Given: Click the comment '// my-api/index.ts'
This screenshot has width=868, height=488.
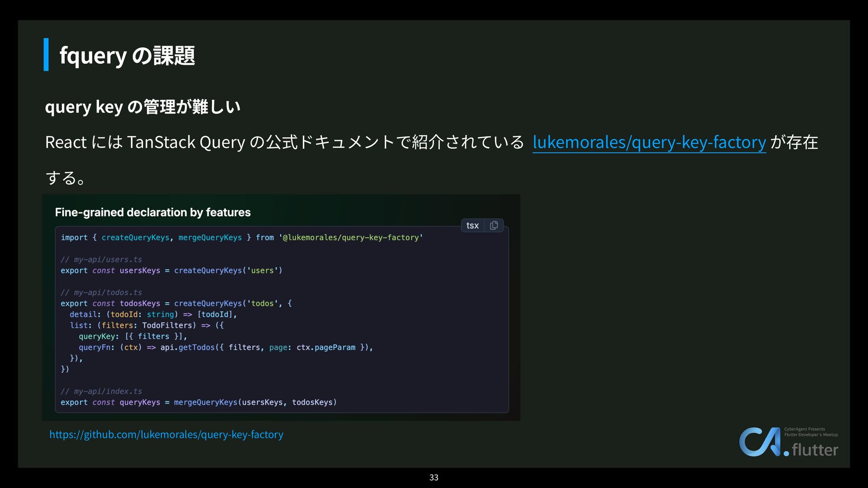Looking at the screenshot, I should (101, 391).
